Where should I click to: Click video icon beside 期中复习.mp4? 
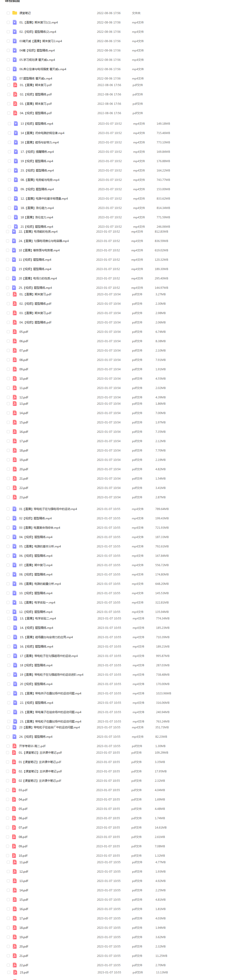point(14,565)
